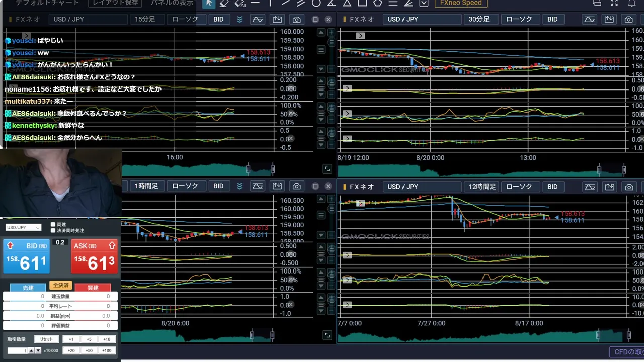Add +1 to trade quantity
This screenshot has height=362, width=644.
point(71,339)
